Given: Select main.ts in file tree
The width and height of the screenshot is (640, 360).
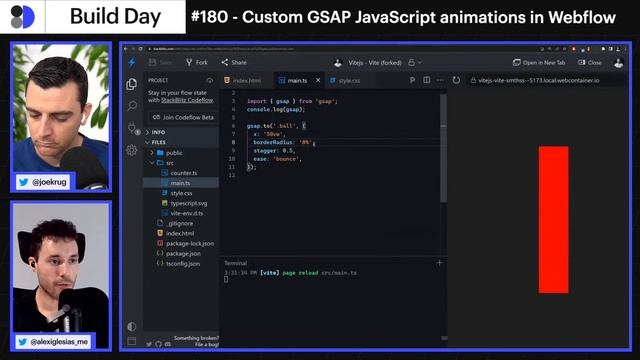Looking at the screenshot, I should [181, 183].
